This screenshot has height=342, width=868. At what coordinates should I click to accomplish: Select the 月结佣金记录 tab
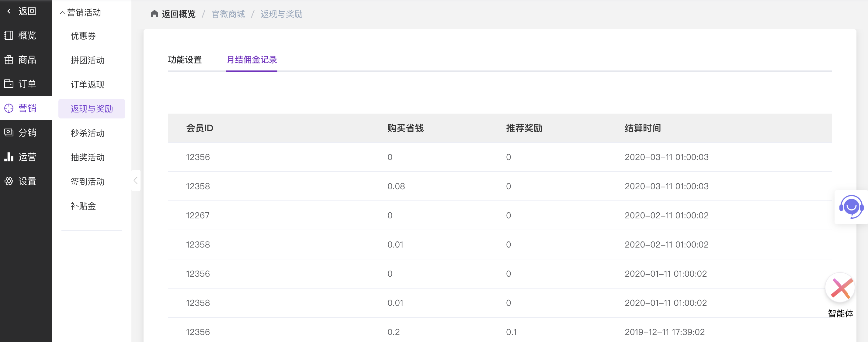(252, 60)
